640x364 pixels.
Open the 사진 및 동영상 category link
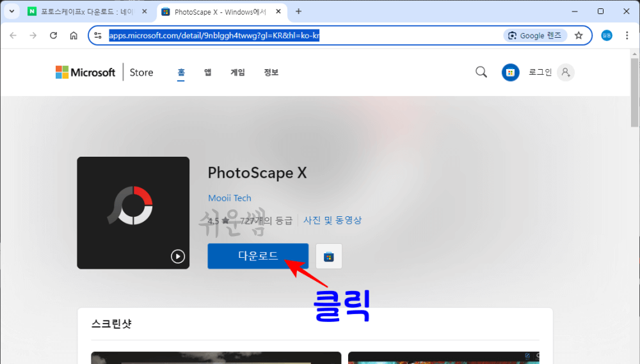point(332,220)
